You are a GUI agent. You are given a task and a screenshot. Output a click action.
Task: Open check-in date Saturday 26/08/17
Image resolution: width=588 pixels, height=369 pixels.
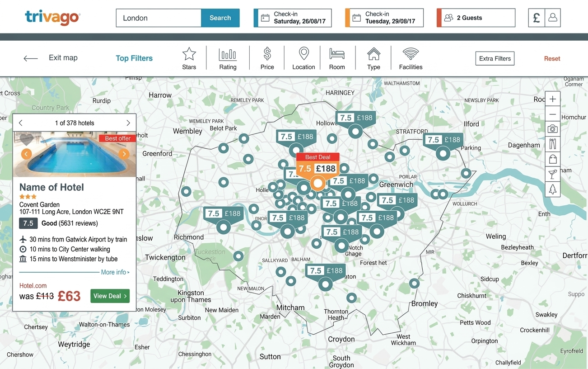(293, 18)
